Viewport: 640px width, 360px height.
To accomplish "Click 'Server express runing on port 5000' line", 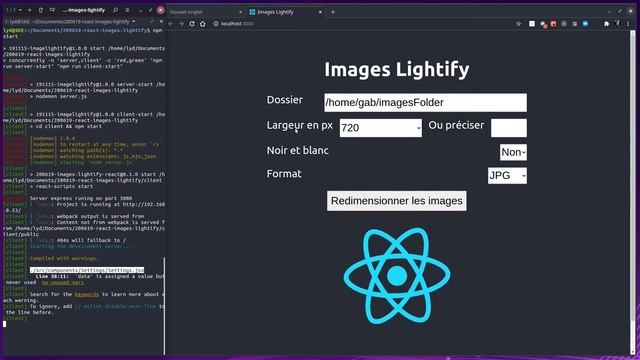I will click(81, 198).
